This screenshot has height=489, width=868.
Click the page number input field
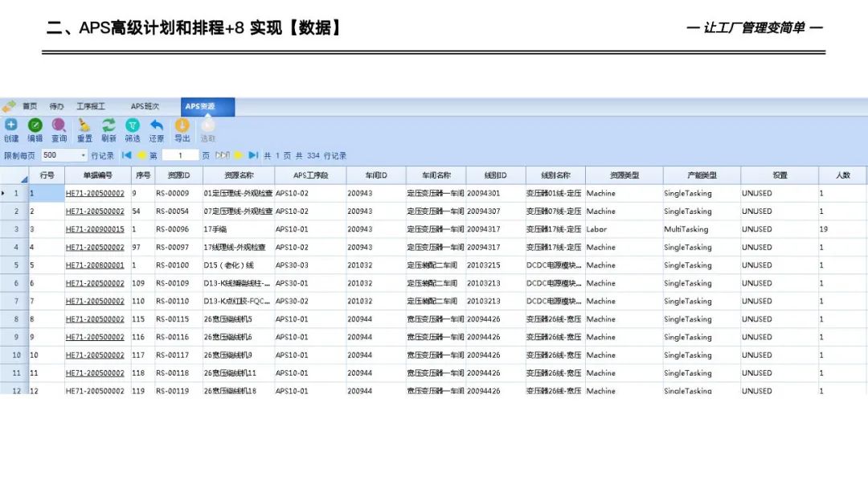click(179, 154)
